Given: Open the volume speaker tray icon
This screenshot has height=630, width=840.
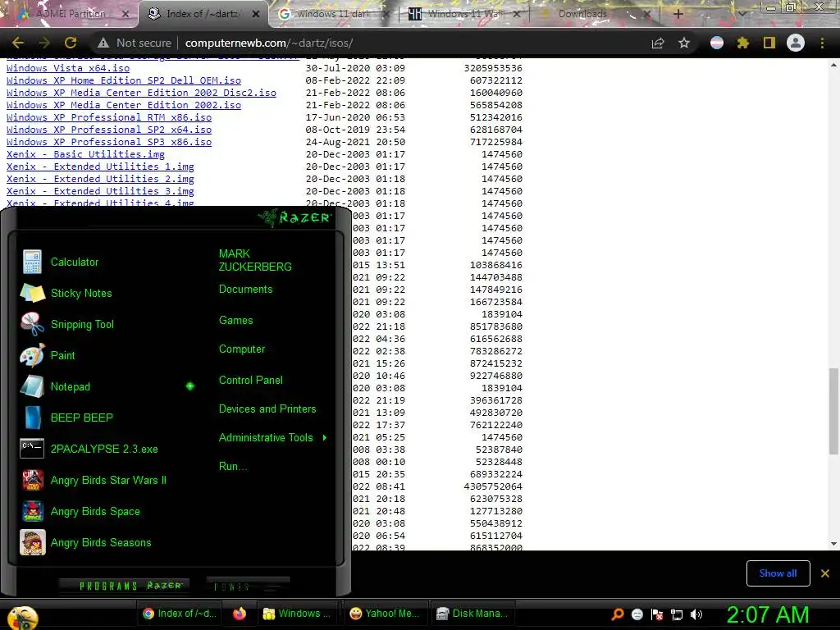Looking at the screenshot, I should pos(696,614).
